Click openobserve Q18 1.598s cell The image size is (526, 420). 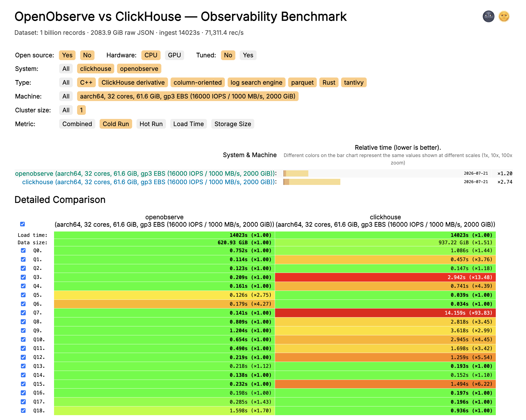pyautogui.click(x=164, y=411)
